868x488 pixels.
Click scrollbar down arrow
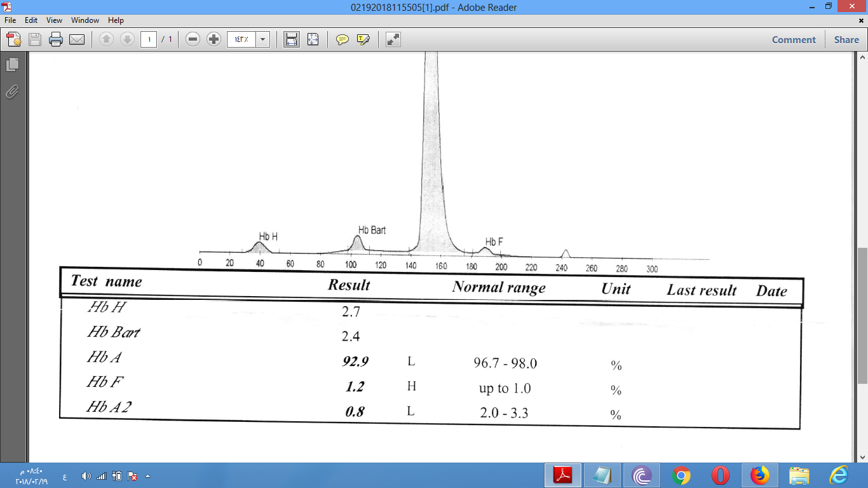(x=862, y=456)
